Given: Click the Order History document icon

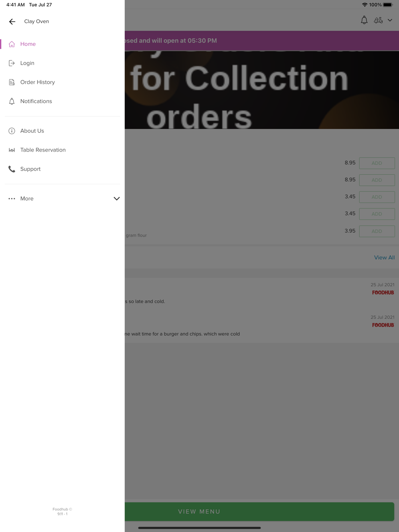Looking at the screenshot, I should (x=12, y=82).
